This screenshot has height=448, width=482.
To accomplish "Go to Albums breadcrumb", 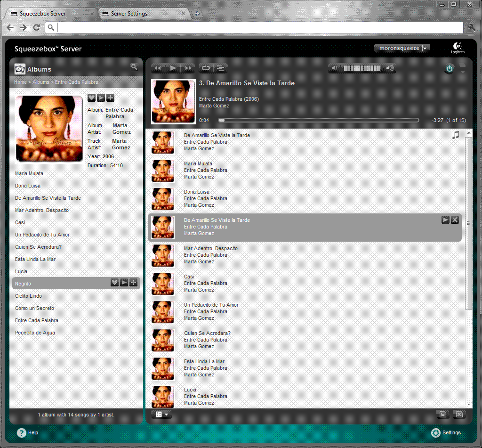I will (41, 82).
